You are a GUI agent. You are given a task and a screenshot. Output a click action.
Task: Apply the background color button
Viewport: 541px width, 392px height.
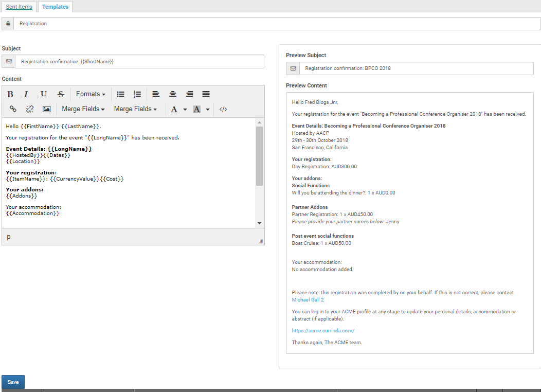[197, 110]
